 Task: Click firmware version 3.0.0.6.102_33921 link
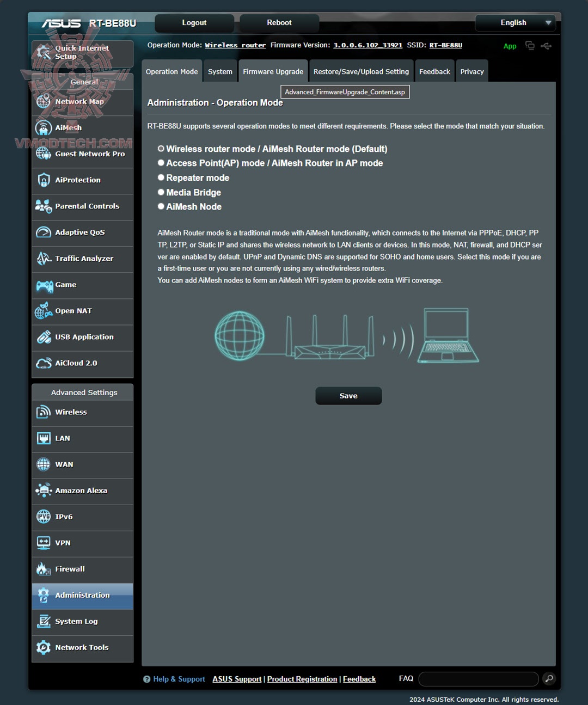pos(367,45)
